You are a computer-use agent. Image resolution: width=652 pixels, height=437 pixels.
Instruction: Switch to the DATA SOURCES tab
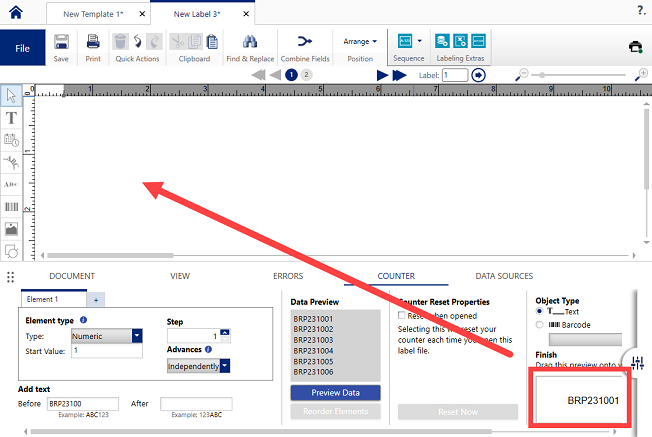coord(502,276)
